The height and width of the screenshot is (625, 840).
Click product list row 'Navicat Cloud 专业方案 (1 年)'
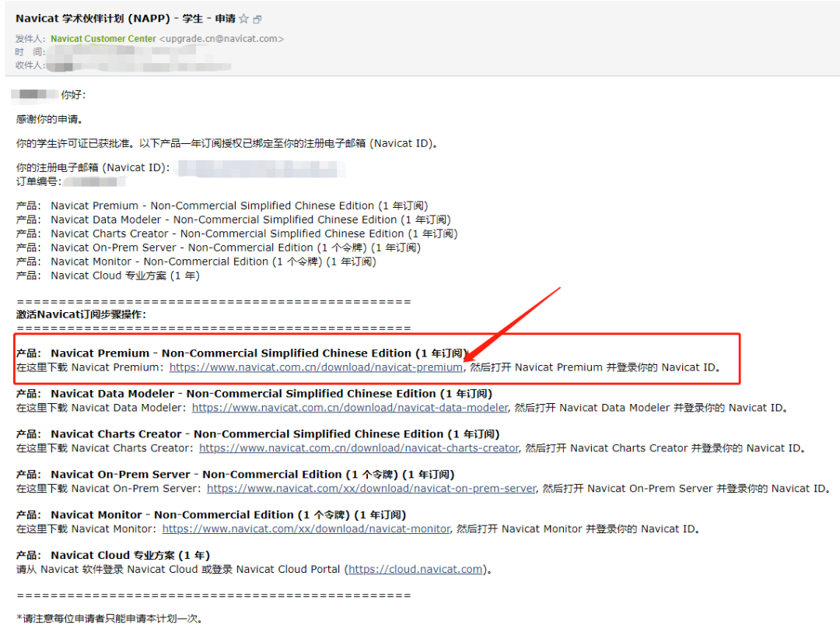click(107, 276)
